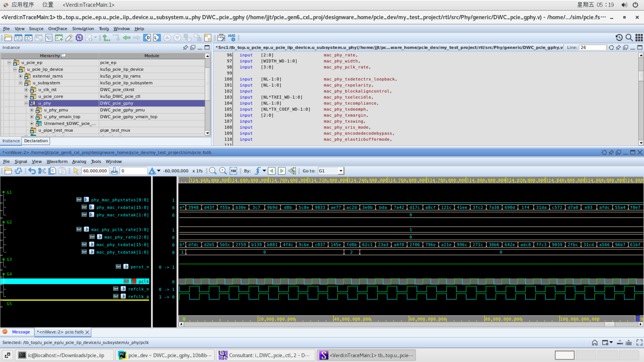Viewport: 644px width, 362px height.
Task: Switch to the Instance tab
Action: pyautogui.click(x=11, y=141)
